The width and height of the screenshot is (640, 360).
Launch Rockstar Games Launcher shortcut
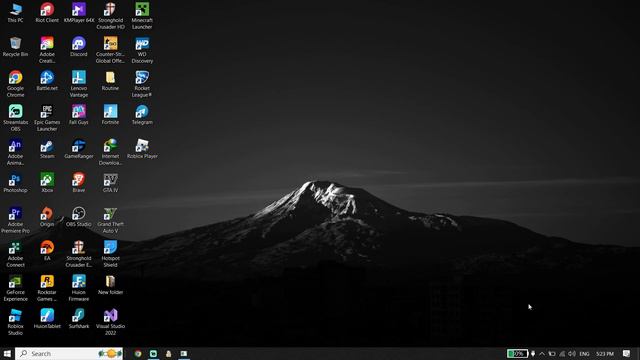(x=47, y=288)
